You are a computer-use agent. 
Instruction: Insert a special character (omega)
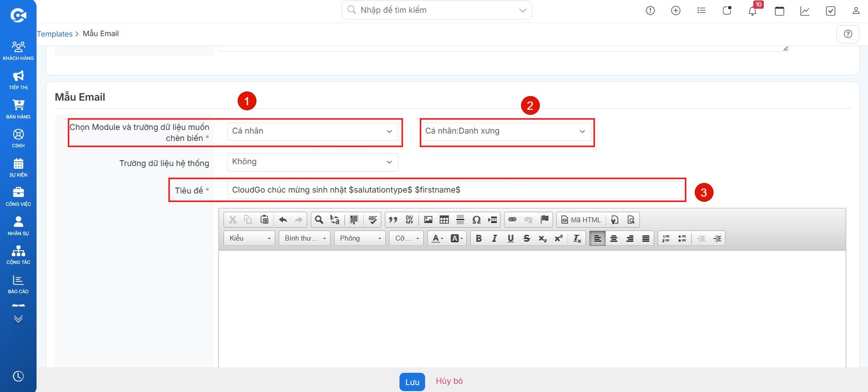pos(476,220)
